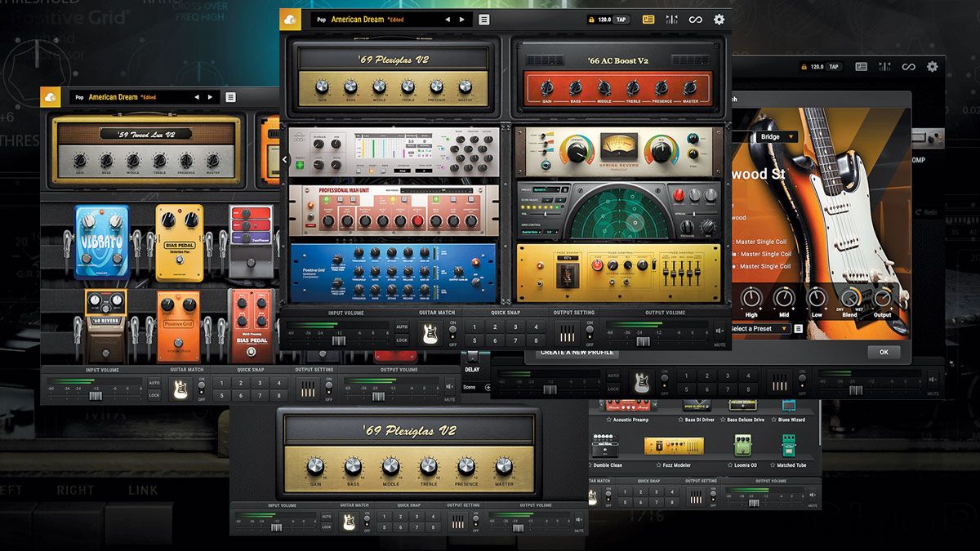
Task: Open the preset list hamburger icon
Action: coord(483,19)
